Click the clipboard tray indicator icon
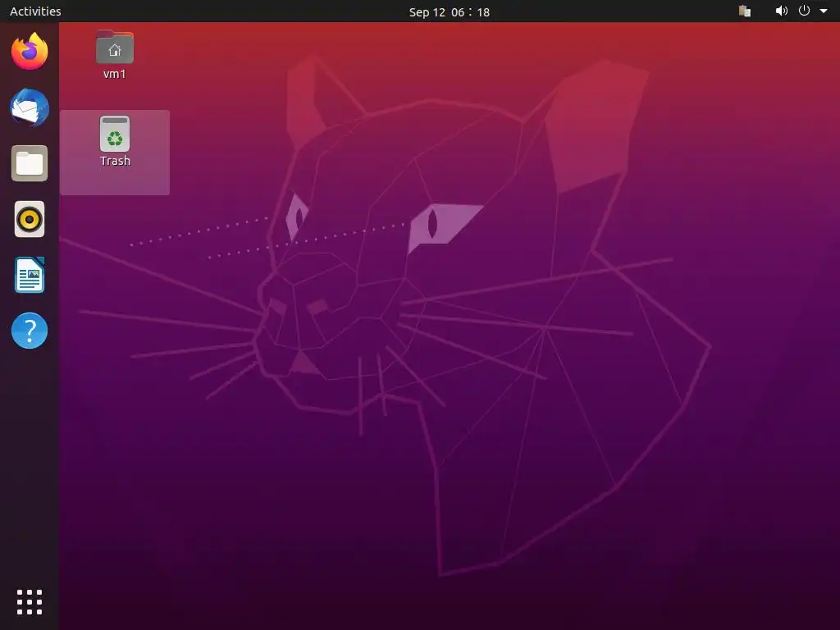The width and height of the screenshot is (840, 630). (745, 11)
